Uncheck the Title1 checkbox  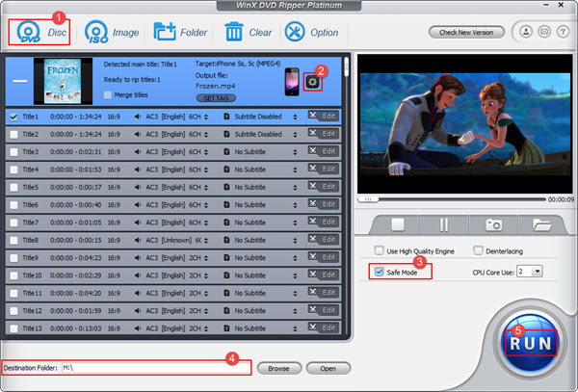13,117
